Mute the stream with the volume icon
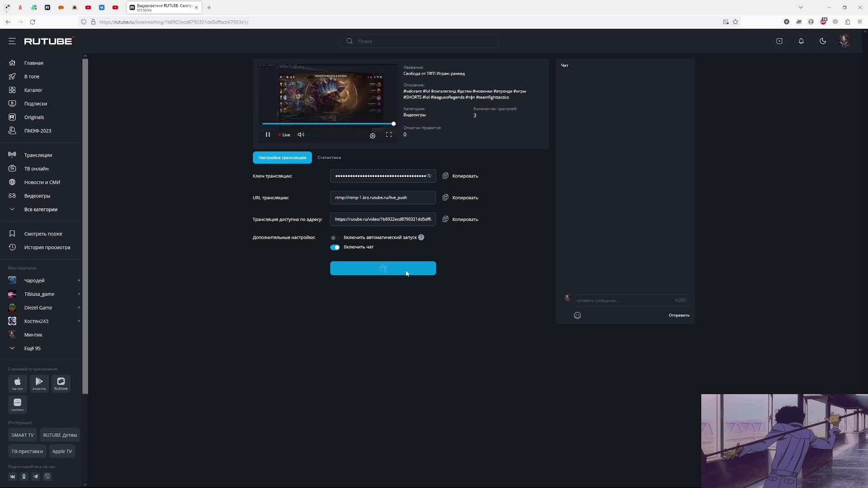The image size is (868, 488). (x=301, y=135)
